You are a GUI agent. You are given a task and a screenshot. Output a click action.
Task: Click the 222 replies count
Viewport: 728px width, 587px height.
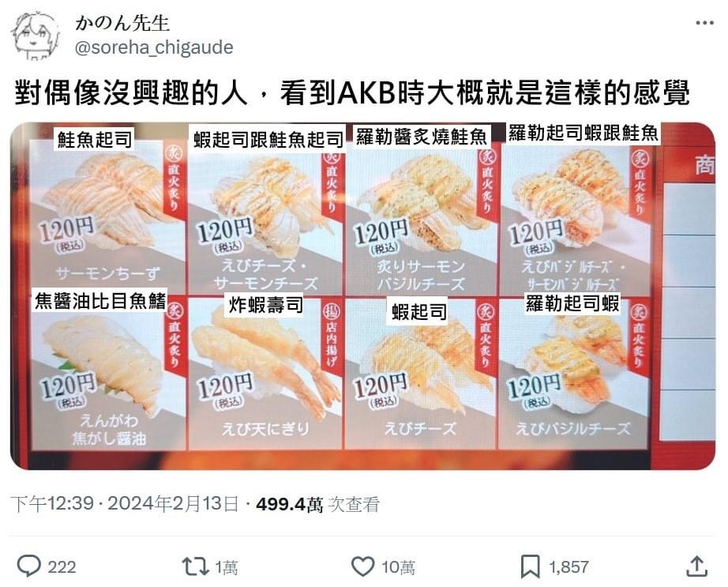62,567
